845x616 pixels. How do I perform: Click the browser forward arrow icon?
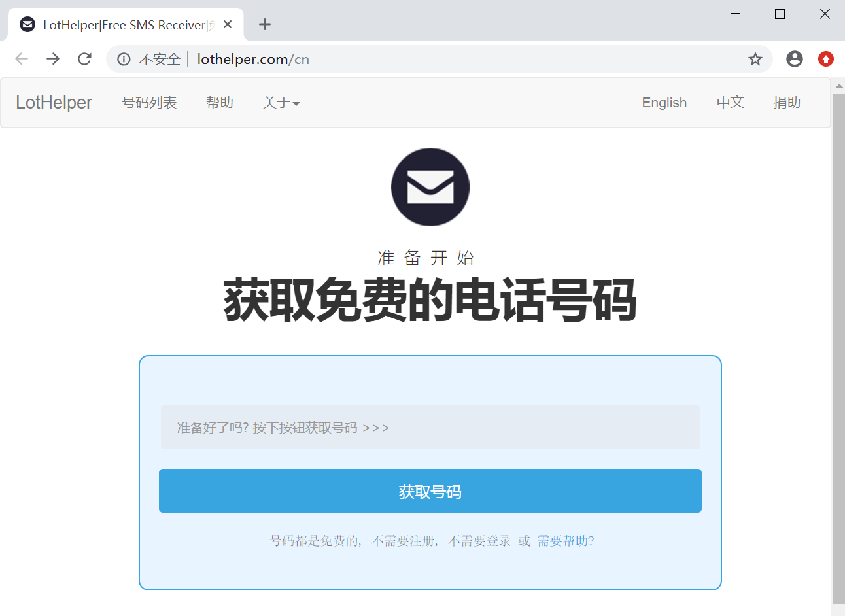pos(53,59)
